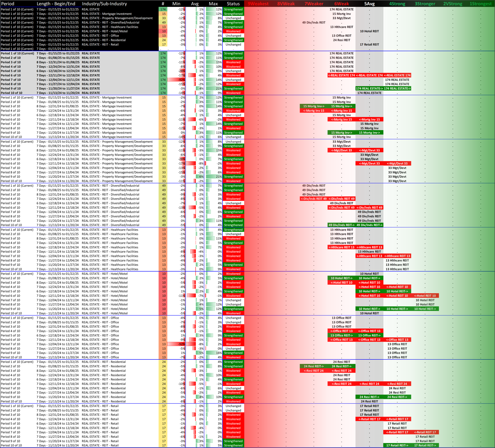Screen dimensions: 495x448
Task: Click red '<-Hotel REIT 10' cell under 3Stronger
Action: [x=425, y=296]
